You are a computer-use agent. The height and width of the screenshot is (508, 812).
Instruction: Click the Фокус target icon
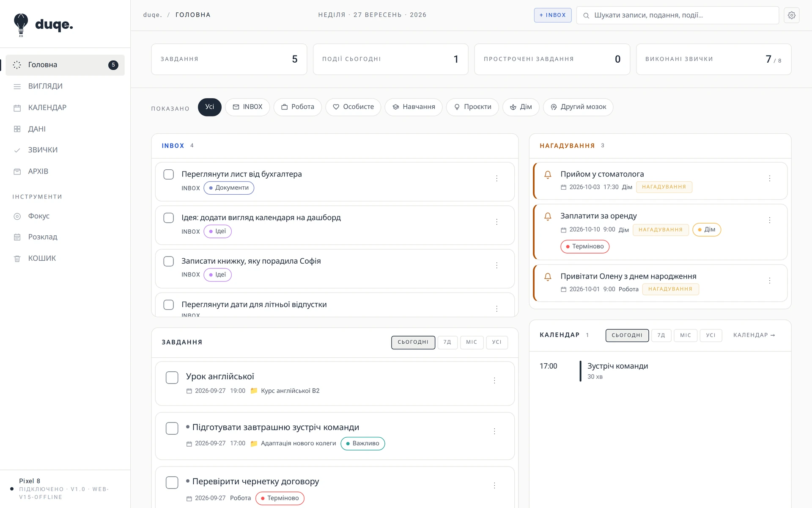(17, 216)
